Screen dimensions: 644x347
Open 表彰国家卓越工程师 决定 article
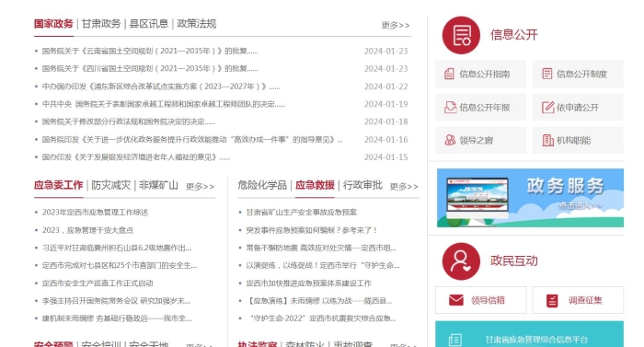pyautogui.click(x=164, y=104)
